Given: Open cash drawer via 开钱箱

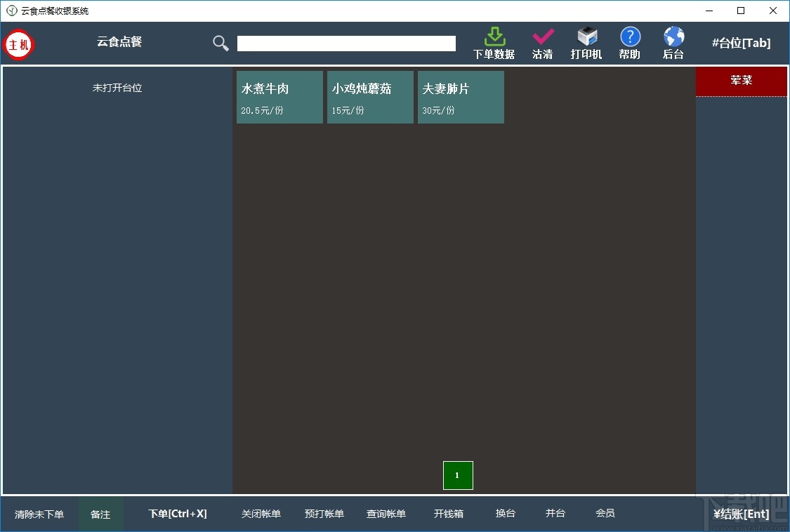Looking at the screenshot, I should (x=449, y=513).
